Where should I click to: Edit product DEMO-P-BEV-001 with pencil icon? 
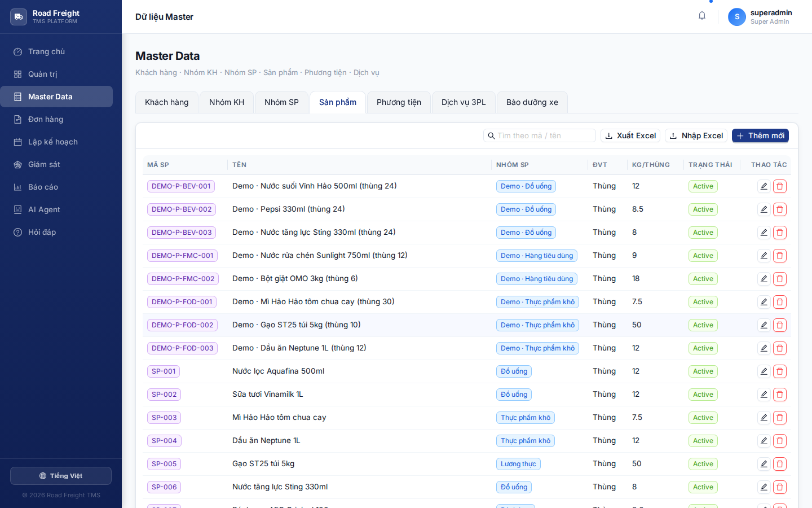(764, 186)
